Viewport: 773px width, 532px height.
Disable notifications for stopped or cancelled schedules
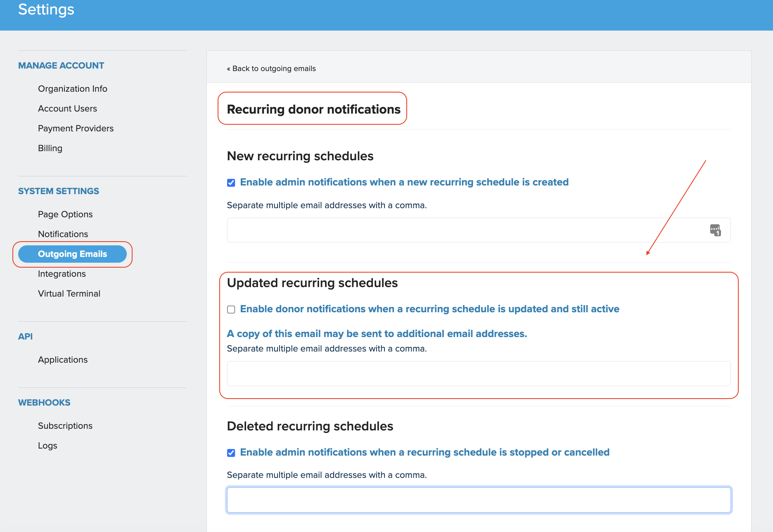[231, 452]
